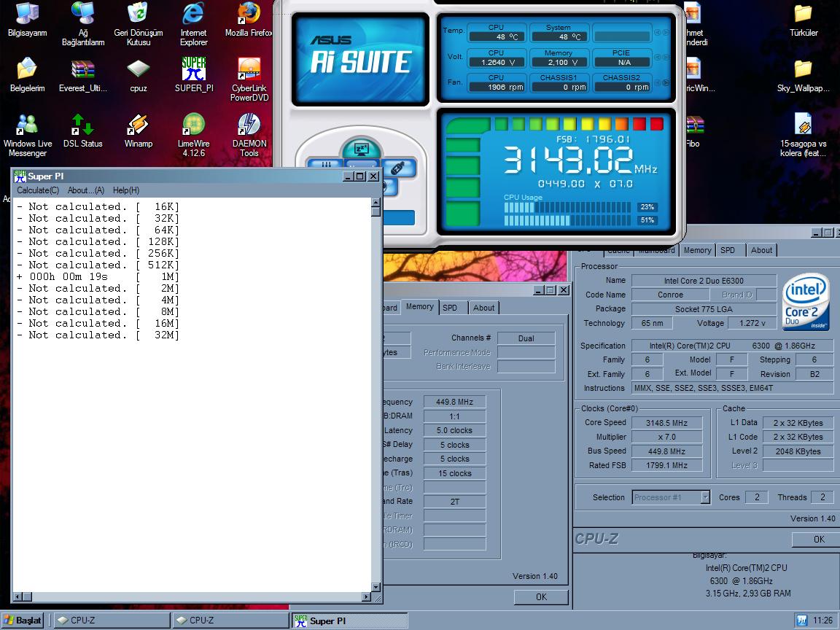Image resolution: width=840 pixels, height=630 pixels.
Task: Switch to first CPU-Z taskbar button
Action: click(112, 621)
